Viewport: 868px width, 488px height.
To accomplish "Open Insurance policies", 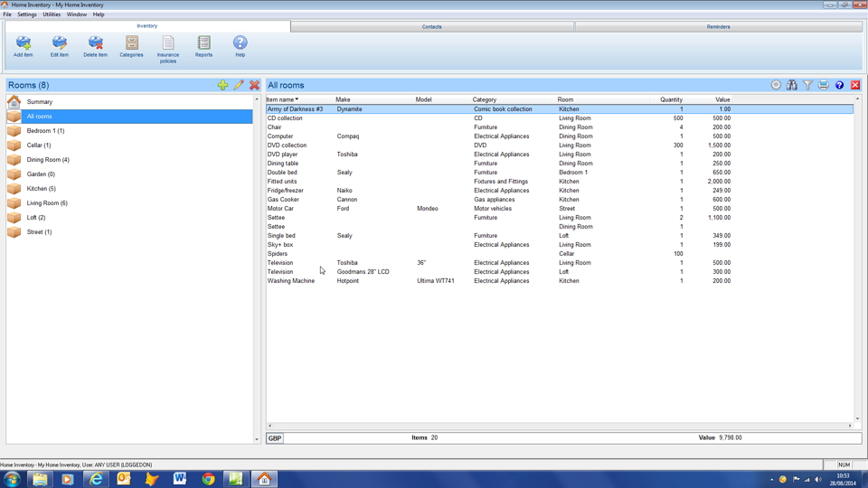I will [x=168, y=49].
